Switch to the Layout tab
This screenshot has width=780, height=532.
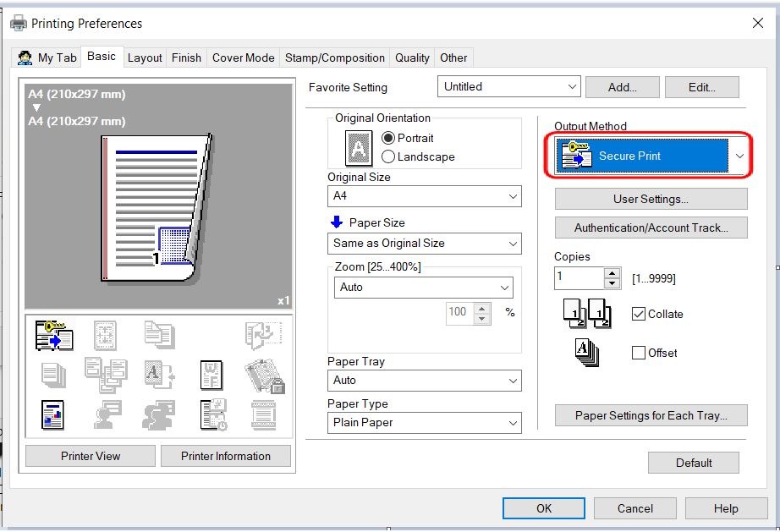tap(145, 58)
